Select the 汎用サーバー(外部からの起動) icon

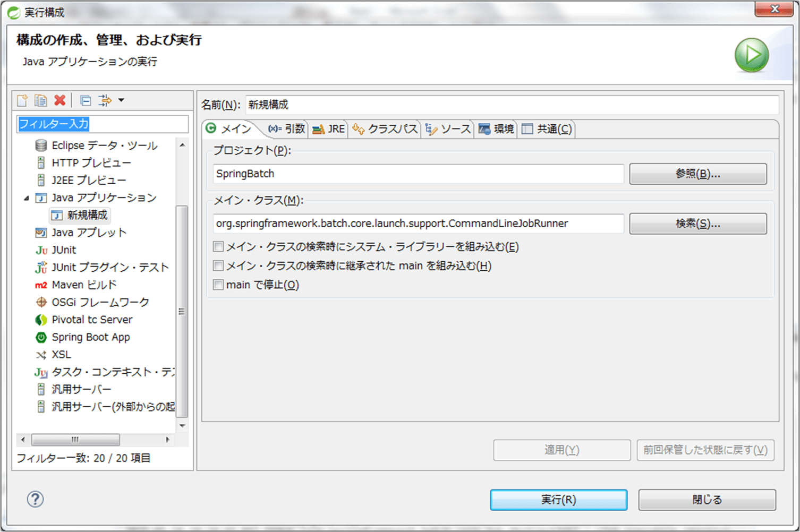41,407
